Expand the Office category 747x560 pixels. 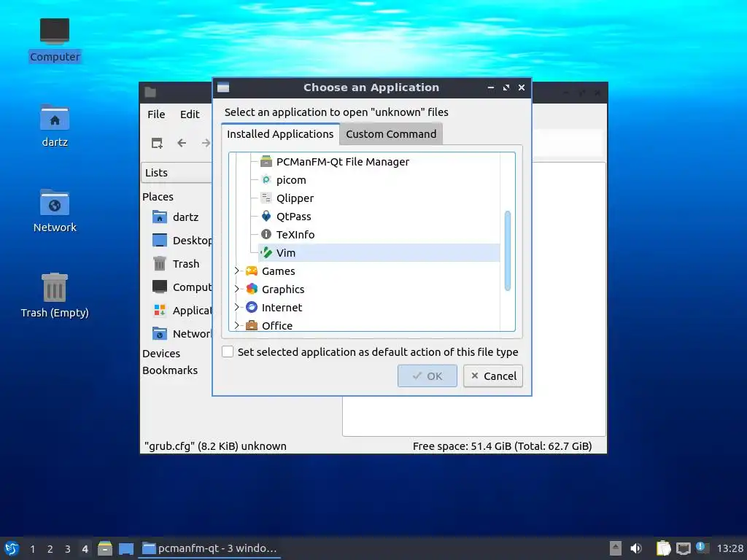(237, 326)
